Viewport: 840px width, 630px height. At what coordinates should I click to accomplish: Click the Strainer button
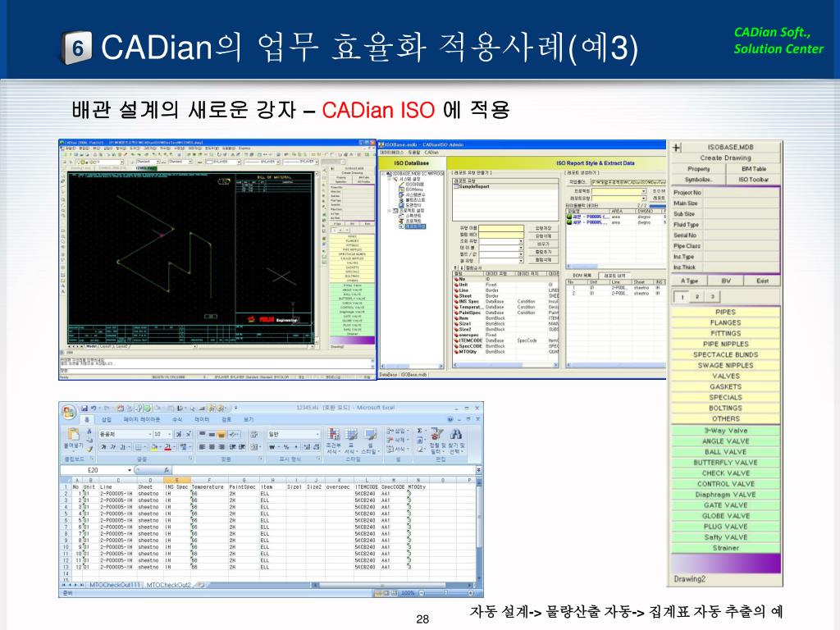(x=725, y=548)
